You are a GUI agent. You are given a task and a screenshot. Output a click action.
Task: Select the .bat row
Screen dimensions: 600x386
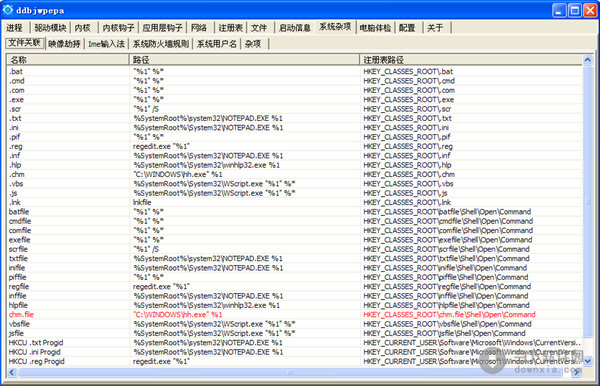tap(295, 72)
